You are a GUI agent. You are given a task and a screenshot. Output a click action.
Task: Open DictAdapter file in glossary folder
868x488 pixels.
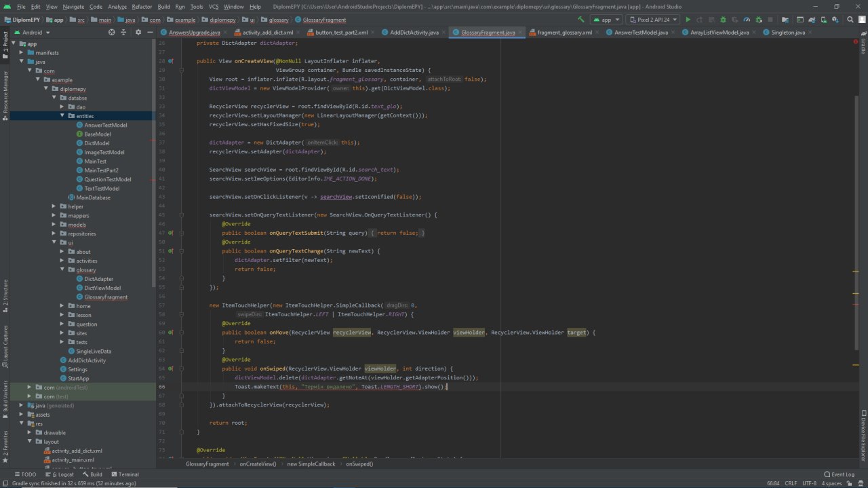click(x=98, y=279)
